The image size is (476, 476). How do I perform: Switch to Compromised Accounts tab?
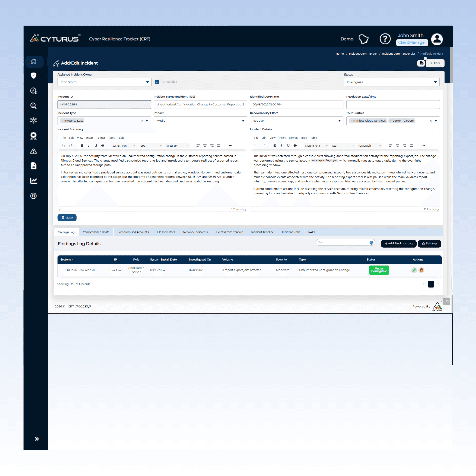tap(133, 232)
